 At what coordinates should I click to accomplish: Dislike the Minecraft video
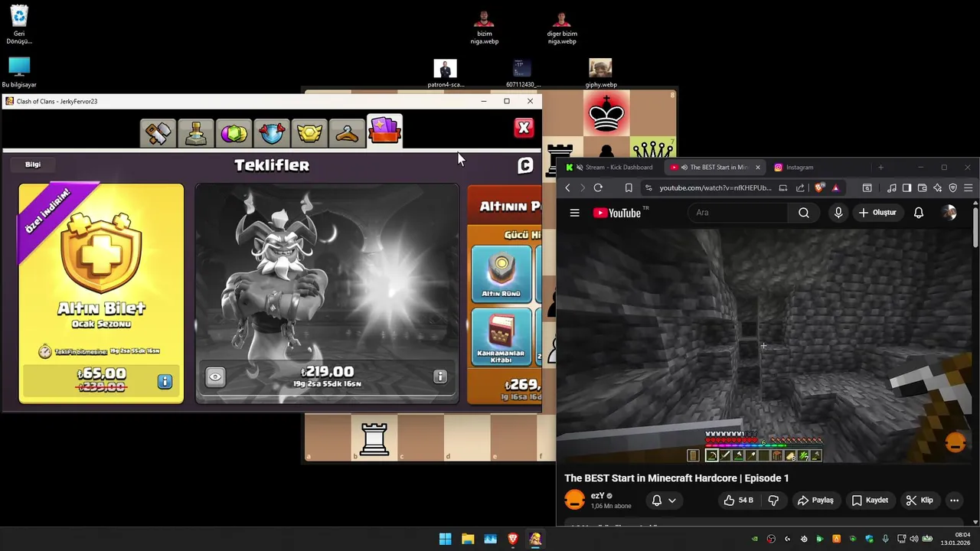[773, 500]
